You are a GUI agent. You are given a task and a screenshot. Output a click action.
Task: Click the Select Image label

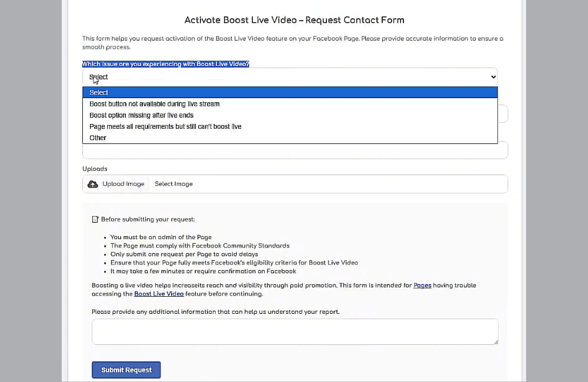coord(173,183)
